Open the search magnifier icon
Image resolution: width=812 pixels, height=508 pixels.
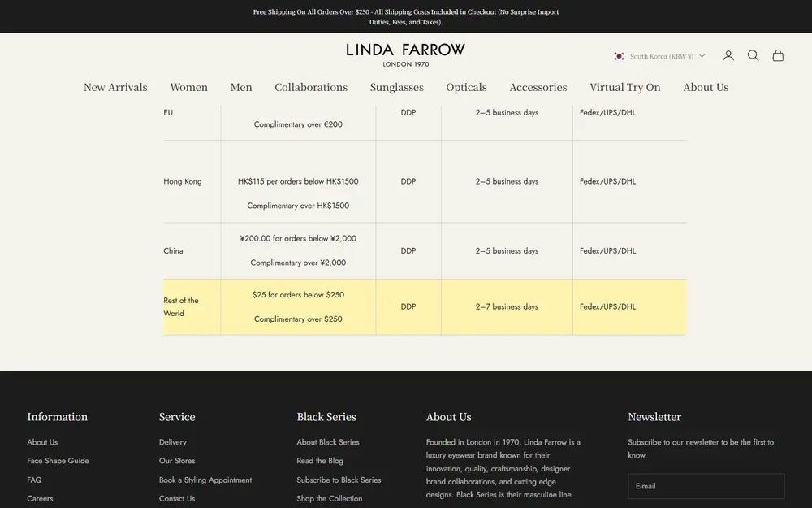click(753, 55)
